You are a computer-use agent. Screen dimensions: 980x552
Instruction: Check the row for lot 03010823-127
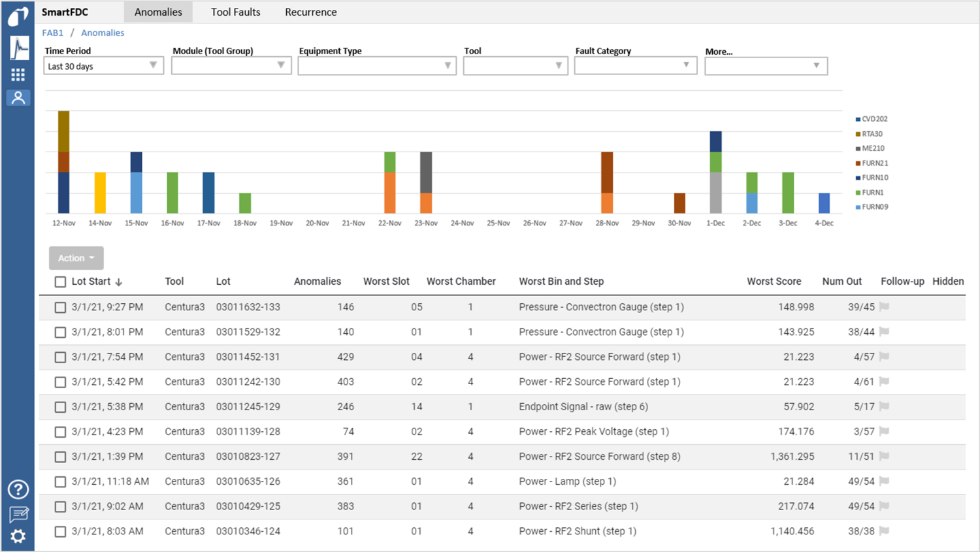click(60, 457)
